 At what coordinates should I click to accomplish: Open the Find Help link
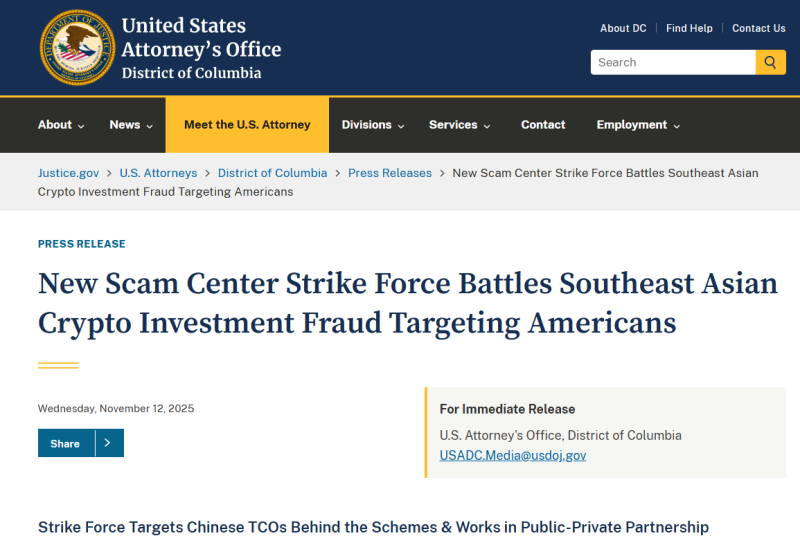tap(689, 28)
